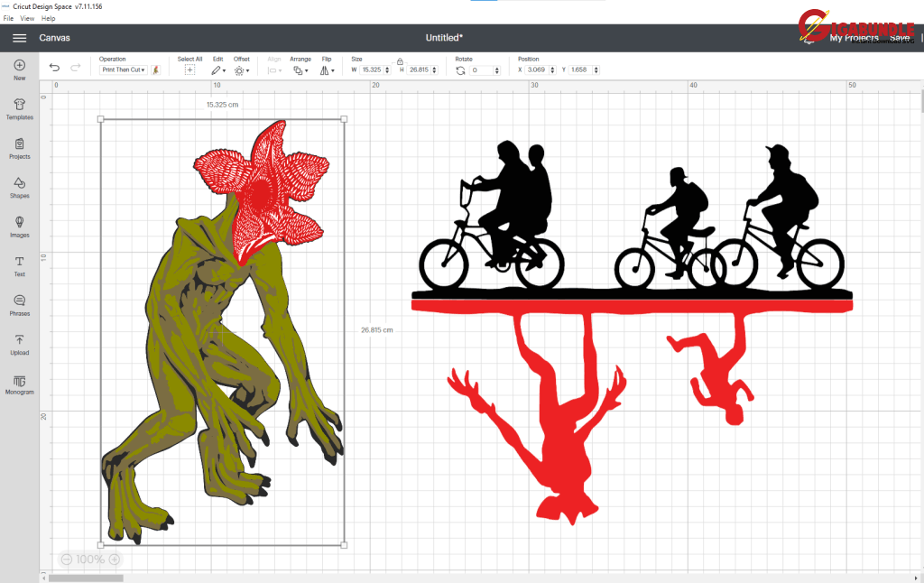Expand the Flip dropdown
This screenshot has width=924, height=583.
click(x=328, y=69)
